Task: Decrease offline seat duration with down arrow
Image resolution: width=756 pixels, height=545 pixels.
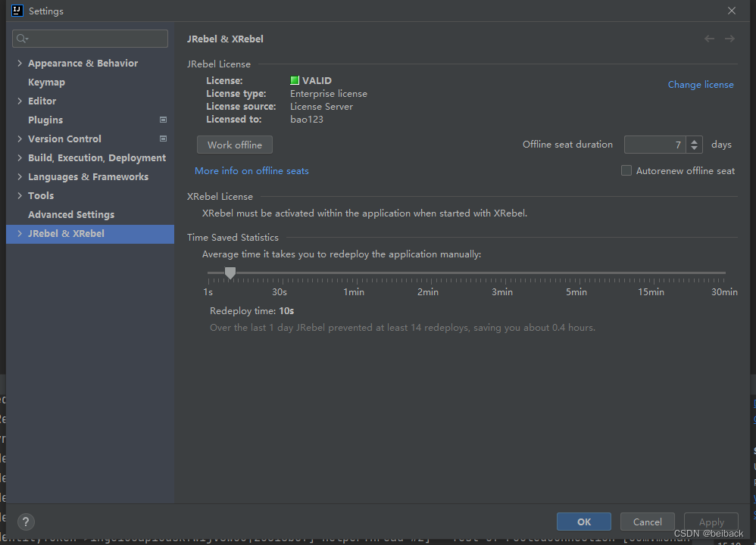Action: coord(695,148)
